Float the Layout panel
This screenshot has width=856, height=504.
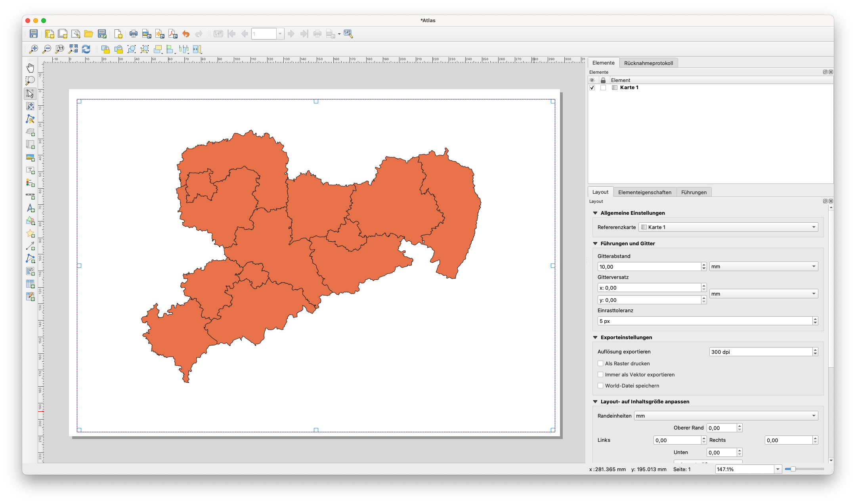[825, 201]
